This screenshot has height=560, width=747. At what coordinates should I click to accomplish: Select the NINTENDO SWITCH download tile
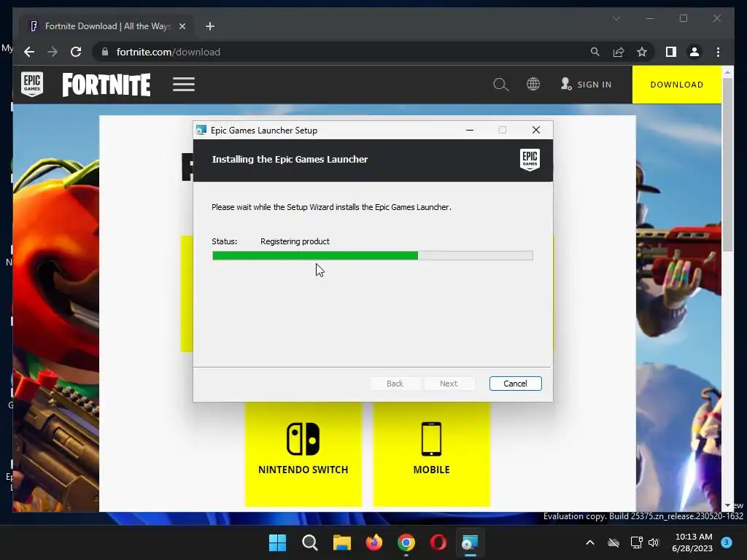[x=303, y=454]
